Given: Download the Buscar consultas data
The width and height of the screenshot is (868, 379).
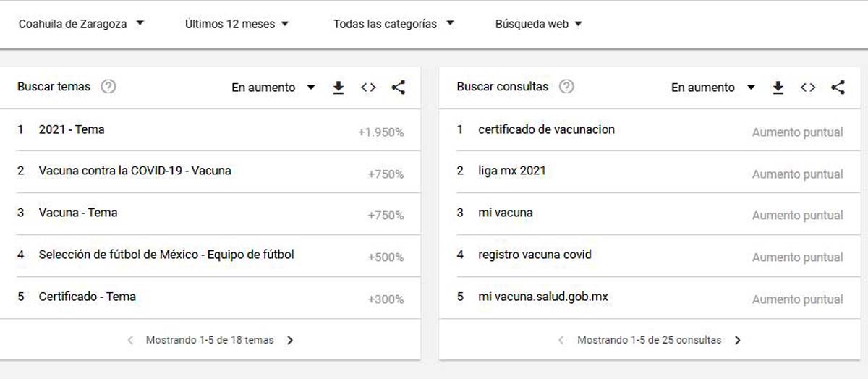Looking at the screenshot, I should point(778,88).
